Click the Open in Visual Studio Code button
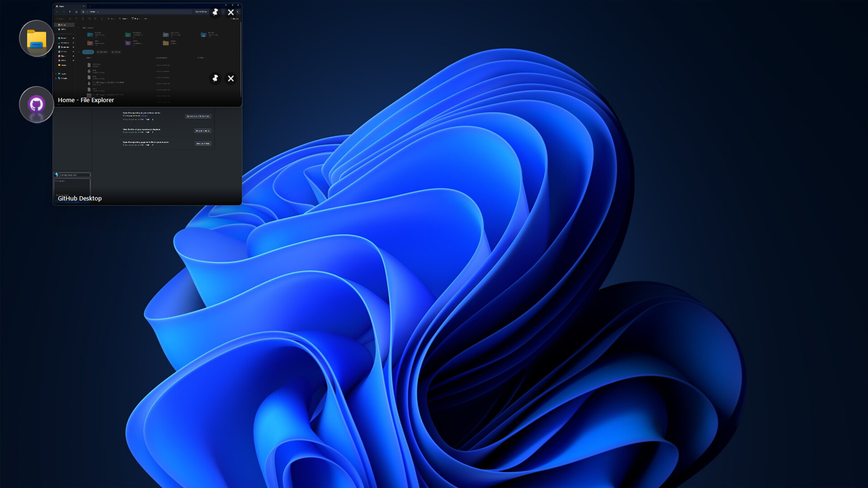868x488 pixels. point(198,116)
